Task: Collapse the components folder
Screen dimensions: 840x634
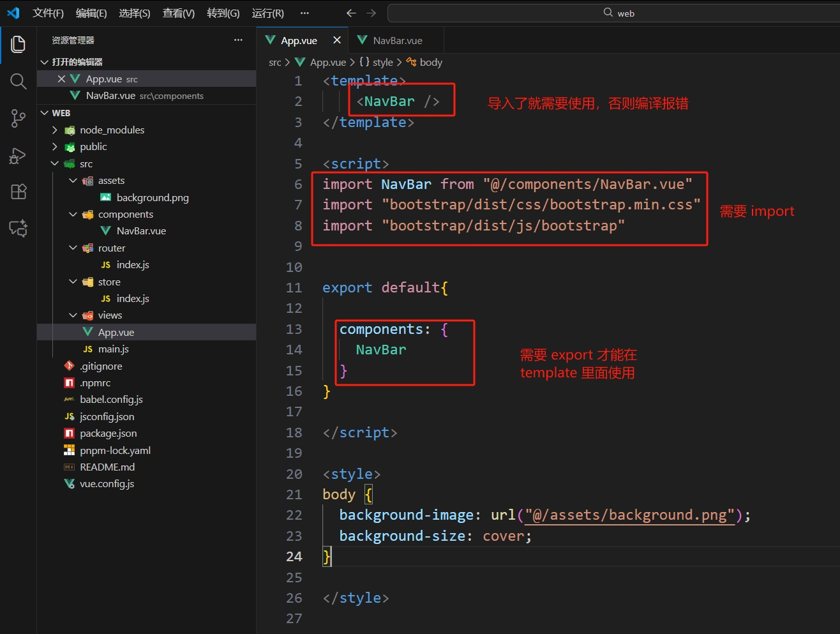Action: click(73, 214)
